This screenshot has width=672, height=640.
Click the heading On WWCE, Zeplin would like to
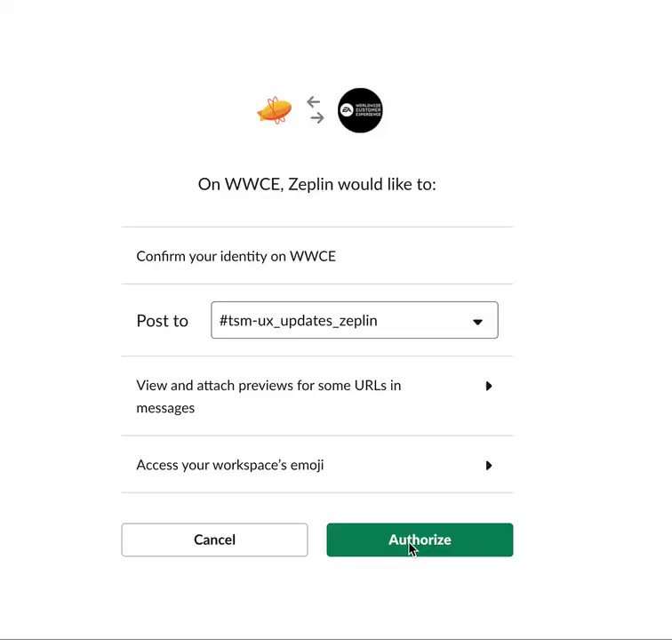coord(316,184)
